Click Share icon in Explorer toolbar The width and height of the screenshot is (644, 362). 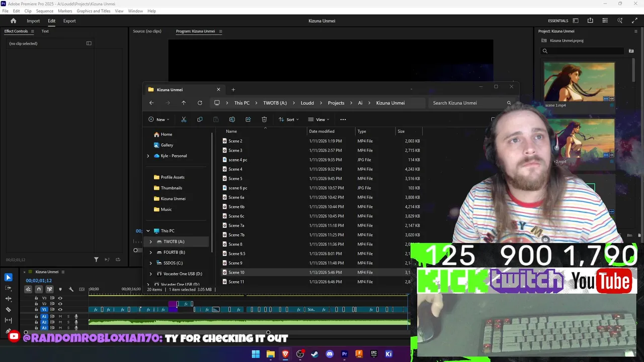click(x=248, y=119)
